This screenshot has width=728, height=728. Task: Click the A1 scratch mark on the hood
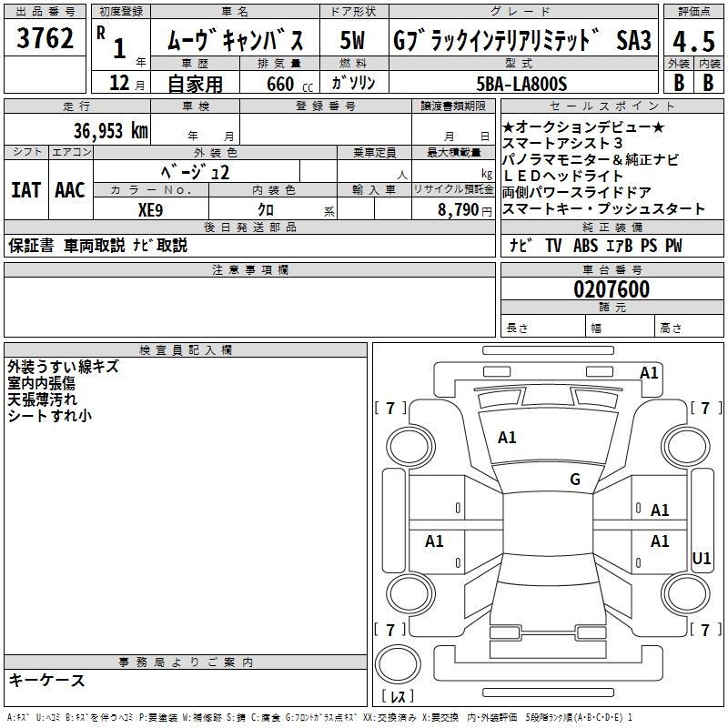(x=507, y=438)
